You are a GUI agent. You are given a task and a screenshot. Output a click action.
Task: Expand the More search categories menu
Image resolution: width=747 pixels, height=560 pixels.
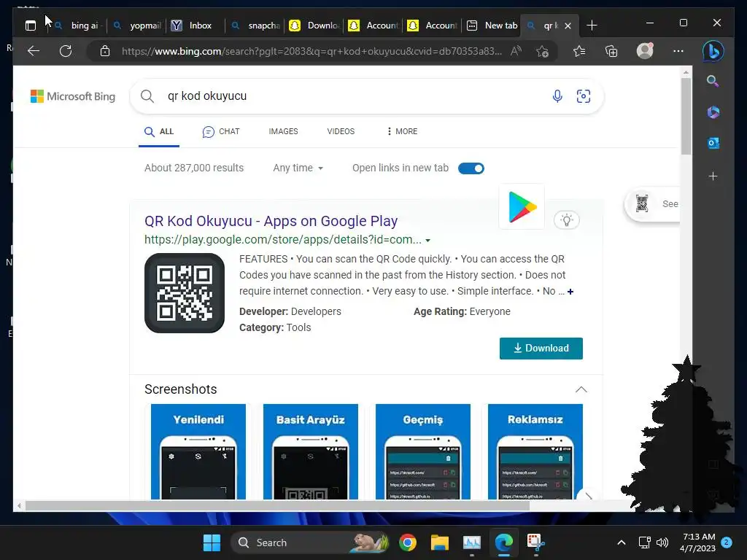[x=403, y=131]
